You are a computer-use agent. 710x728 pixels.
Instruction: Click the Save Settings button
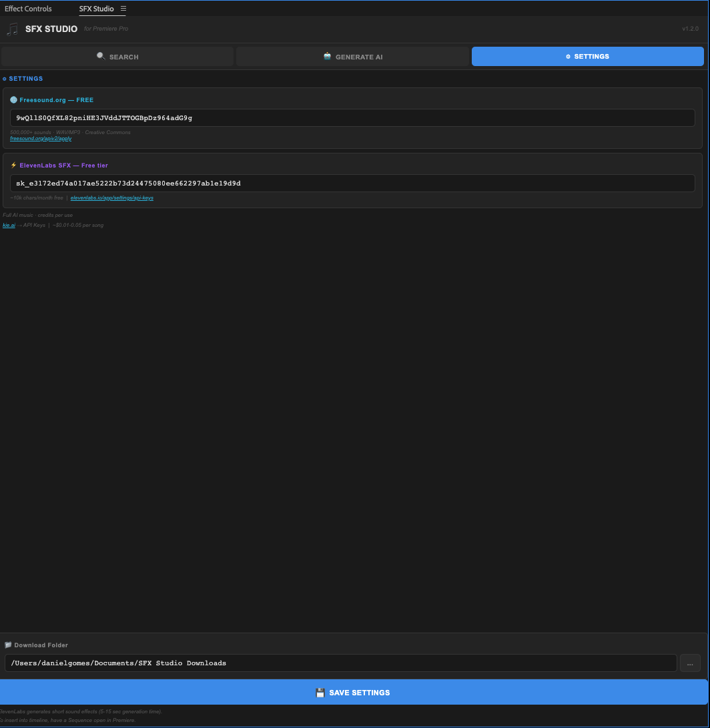pyautogui.click(x=354, y=692)
